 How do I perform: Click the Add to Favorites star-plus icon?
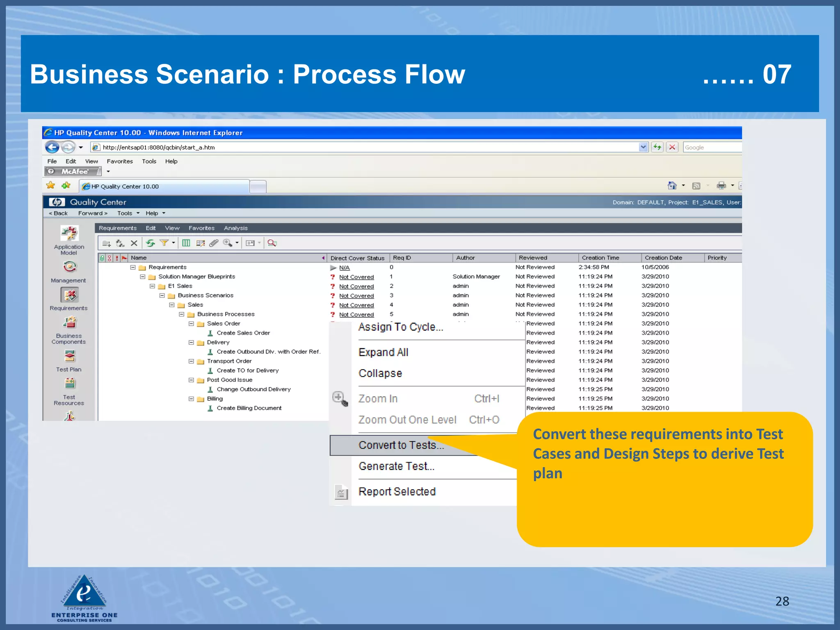[x=66, y=185]
